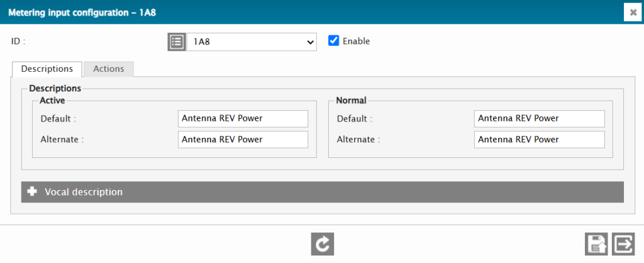Screen dimensions: 644x263
Task: Click the Active group heading
Action: click(52, 100)
